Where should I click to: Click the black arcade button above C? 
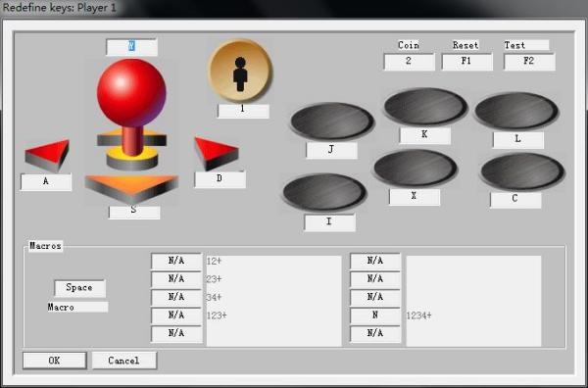click(522, 171)
